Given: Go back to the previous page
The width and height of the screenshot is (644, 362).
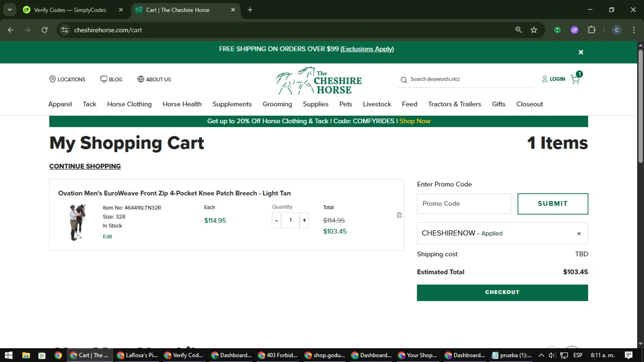Looking at the screenshot, I should click(11, 30).
